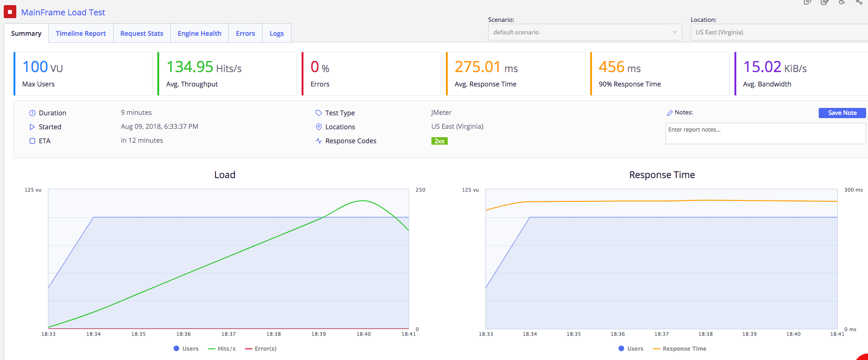Switch to the Engine Health tab
The height and width of the screenshot is (360, 868).
(x=200, y=33)
